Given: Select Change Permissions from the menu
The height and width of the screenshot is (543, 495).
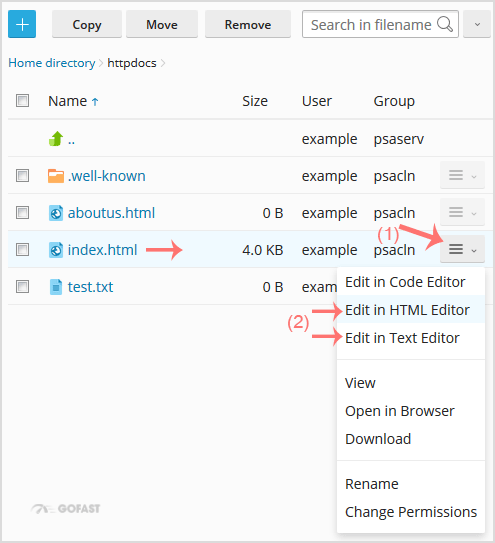Looking at the screenshot, I should [x=411, y=512].
